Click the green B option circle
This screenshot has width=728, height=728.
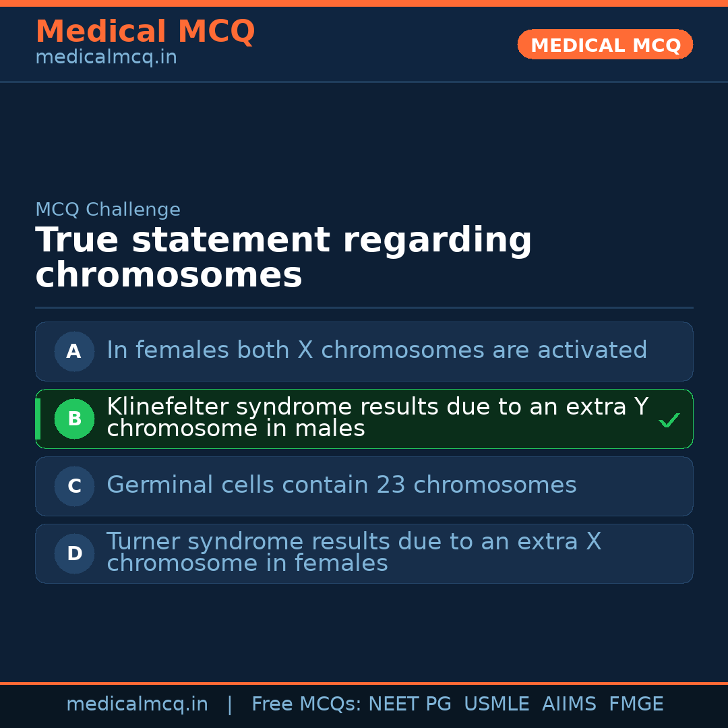click(74, 419)
